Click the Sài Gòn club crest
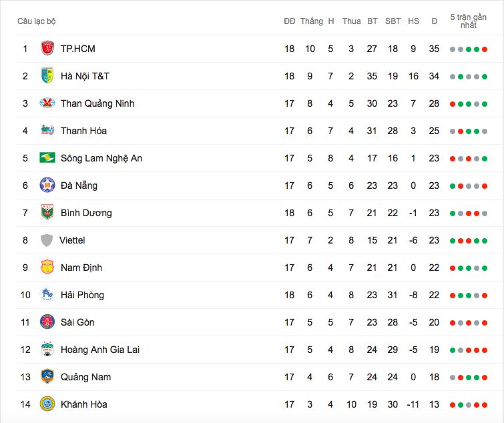 tap(47, 322)
